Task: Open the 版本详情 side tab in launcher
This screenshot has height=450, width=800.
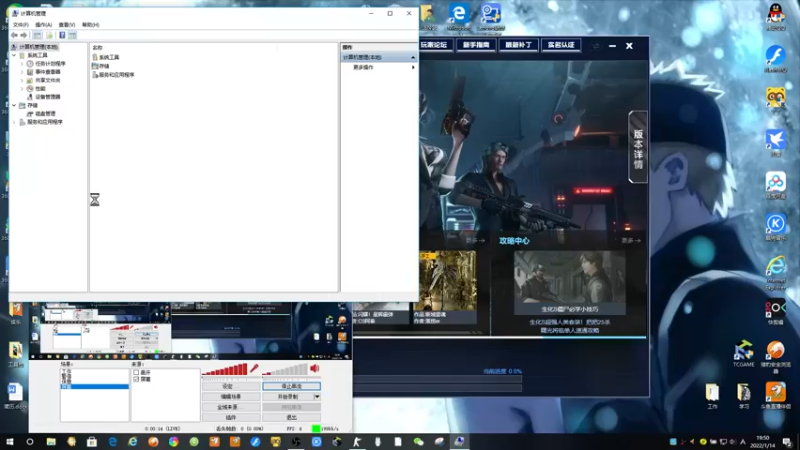Action: pyautogui.click(x=638, y=147)
